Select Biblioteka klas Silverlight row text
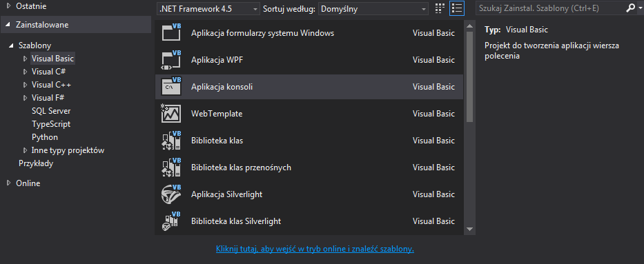644x264 pixels. [x=236, y=221]
